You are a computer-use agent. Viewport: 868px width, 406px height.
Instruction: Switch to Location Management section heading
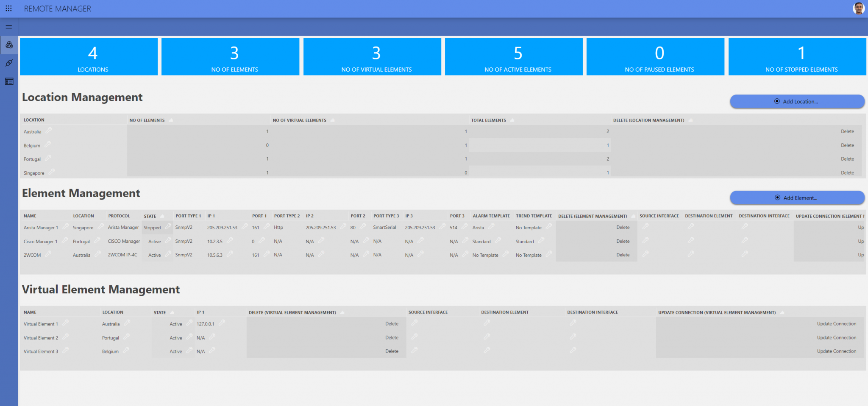click(x=83, y=97)
